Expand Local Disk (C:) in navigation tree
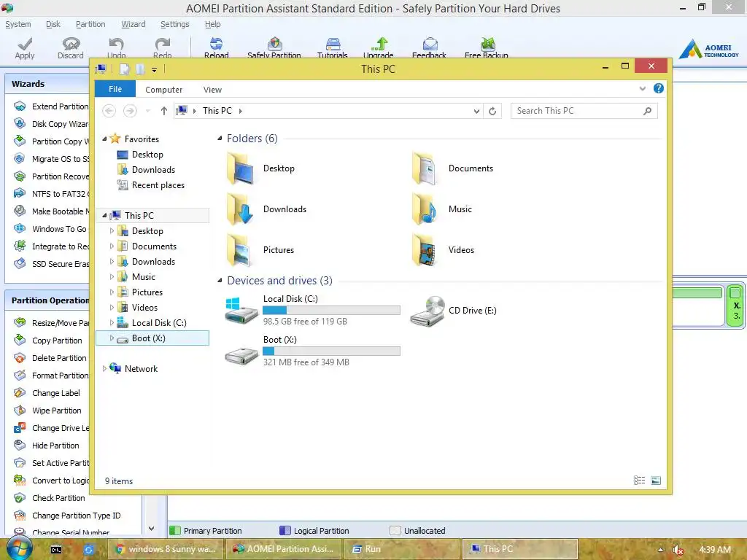Viewport: 747px width, 560px height. pos(112,323)
